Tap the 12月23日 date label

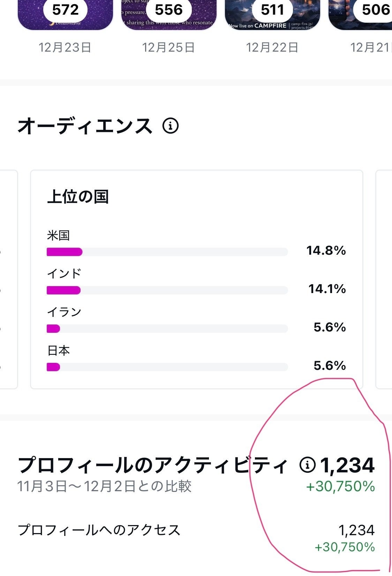[x=65, y=47]
